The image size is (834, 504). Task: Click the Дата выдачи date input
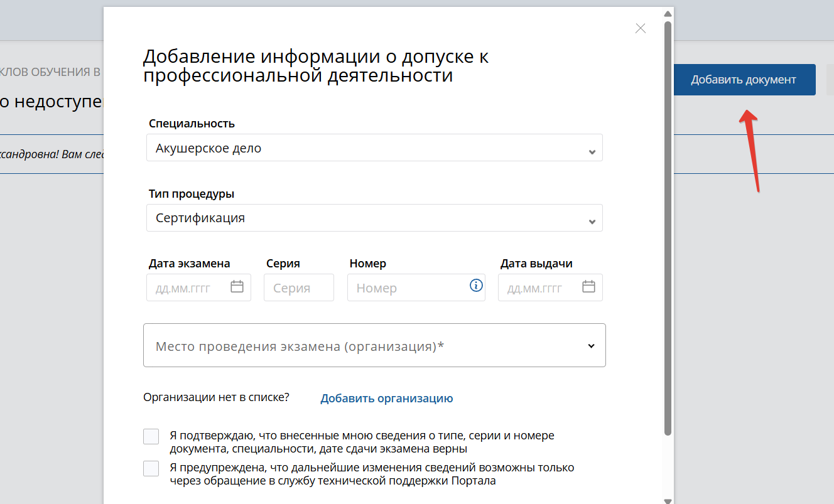click(540, 287)
